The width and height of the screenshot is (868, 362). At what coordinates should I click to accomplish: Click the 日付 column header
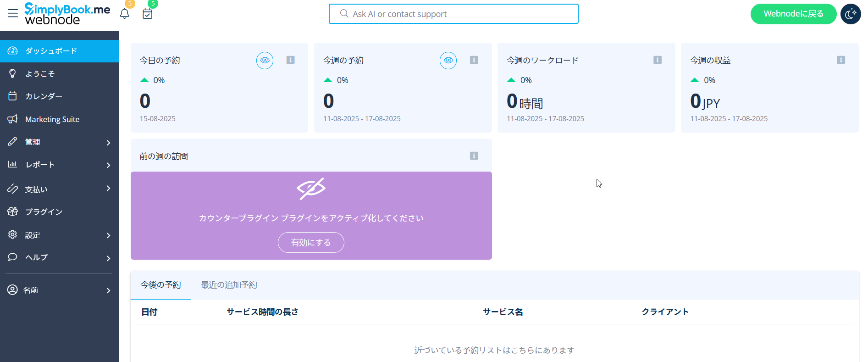[x=149, y=312]
